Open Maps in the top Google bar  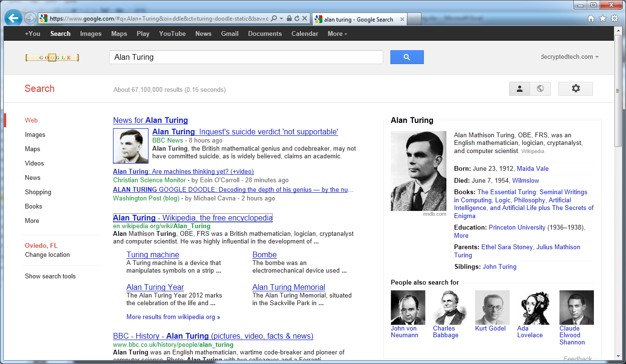point(119,33)
